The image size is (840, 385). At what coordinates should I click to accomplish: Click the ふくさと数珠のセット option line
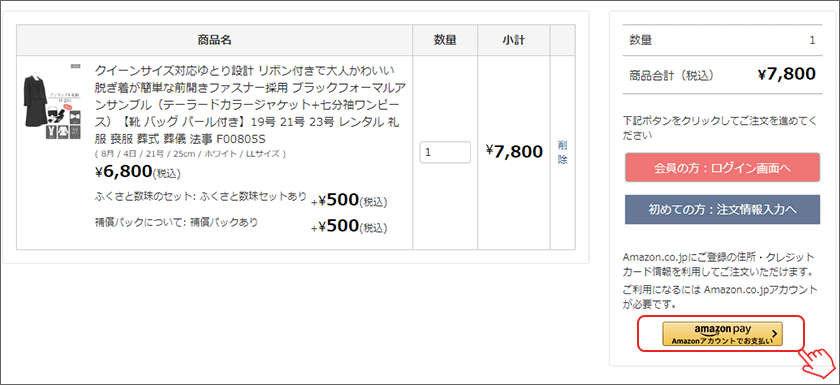pyautogui.click(x=241, y=199)
